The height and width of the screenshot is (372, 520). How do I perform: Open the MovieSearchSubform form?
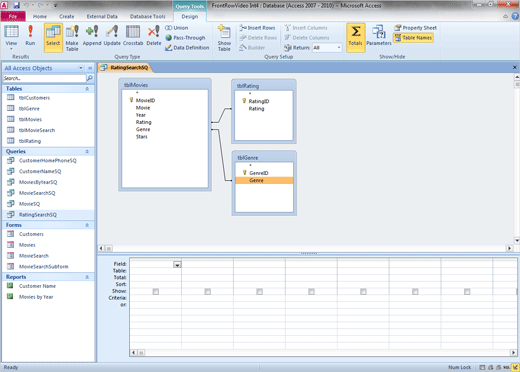[x=43, y=267]
